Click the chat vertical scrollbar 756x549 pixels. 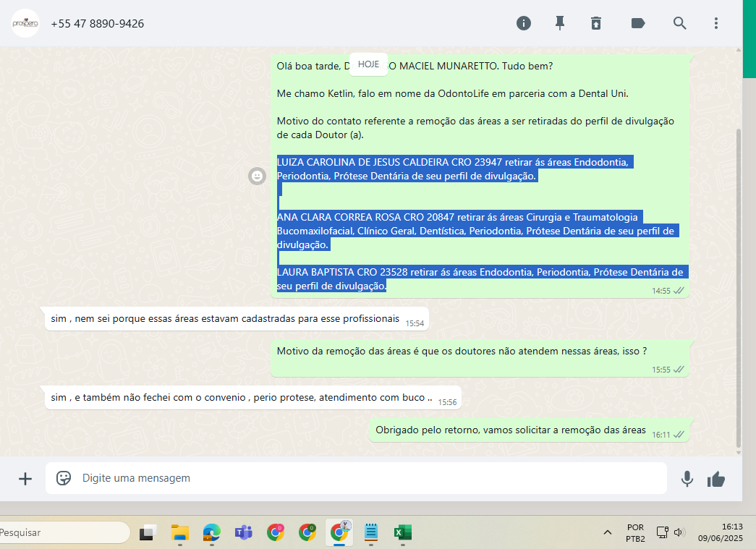tap(738, 288)
